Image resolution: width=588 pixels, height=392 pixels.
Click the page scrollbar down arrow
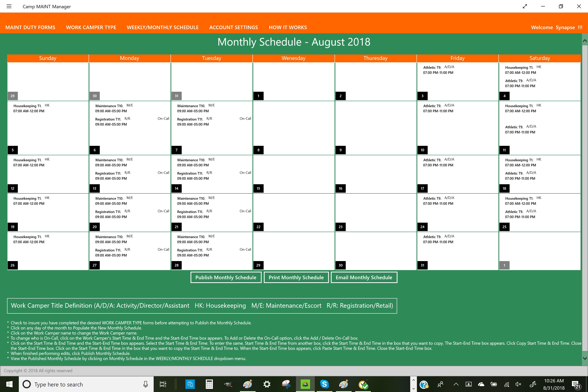[x=585, y=358]
